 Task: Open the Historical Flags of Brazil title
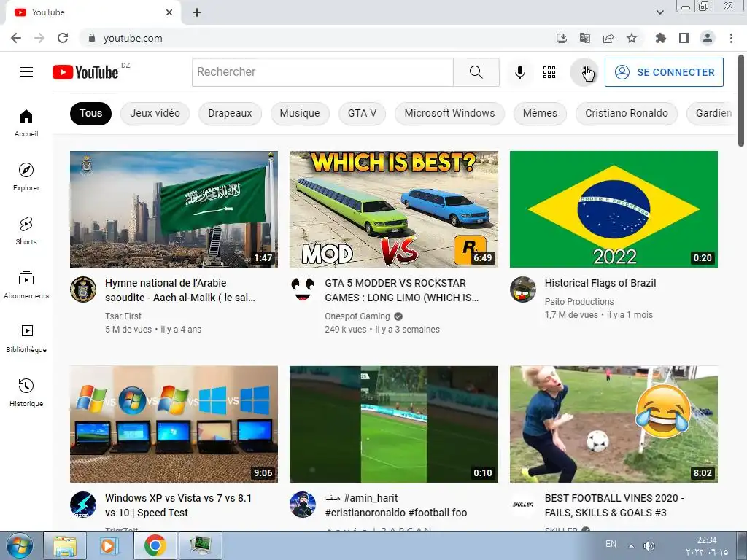(600, 283)
